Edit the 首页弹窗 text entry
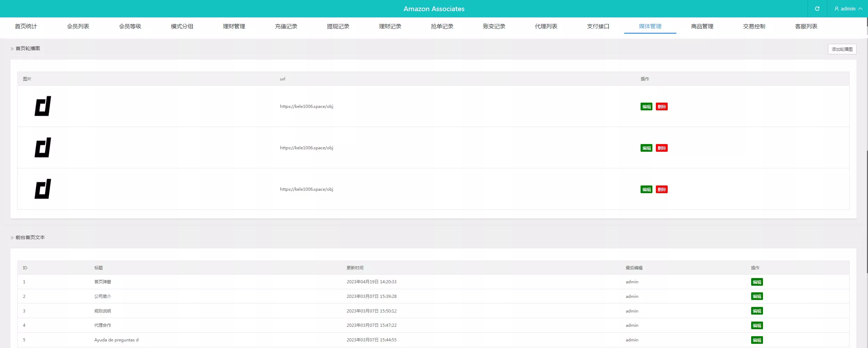 coord(757,282)
